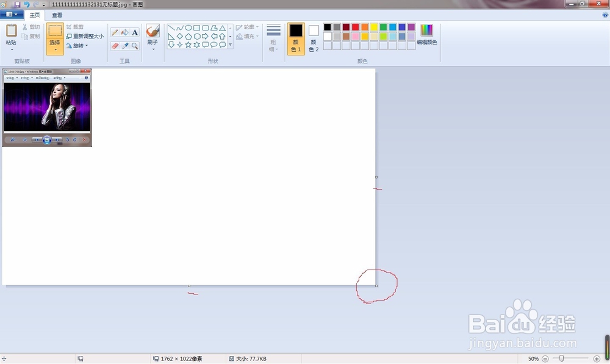
Task: Click the Paste clipboard icon
Action: pyautogui.click(x=11, y=30)
